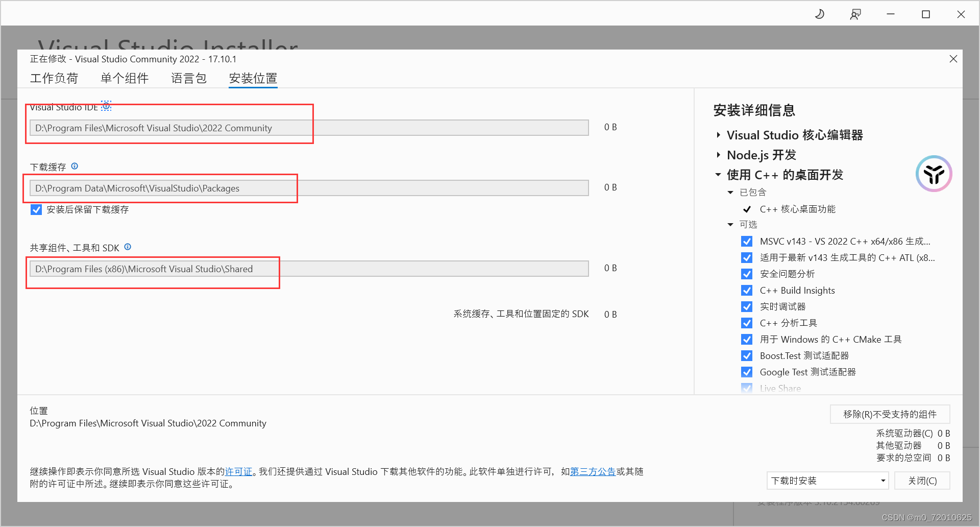Click the 其他驱动器 label
Screen dimensions: 980x527
coord(899,445)
